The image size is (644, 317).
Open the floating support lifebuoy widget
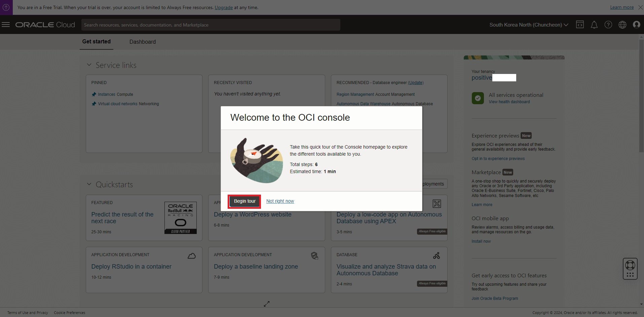[630, 269]
